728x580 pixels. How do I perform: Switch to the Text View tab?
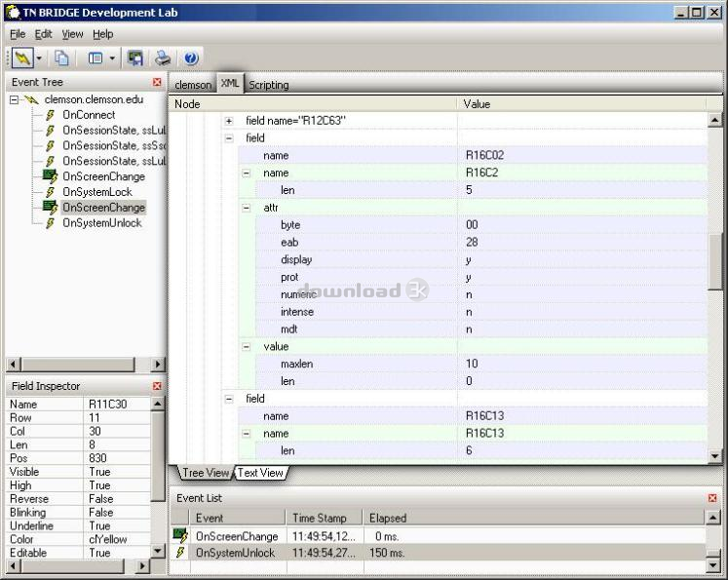261,473
